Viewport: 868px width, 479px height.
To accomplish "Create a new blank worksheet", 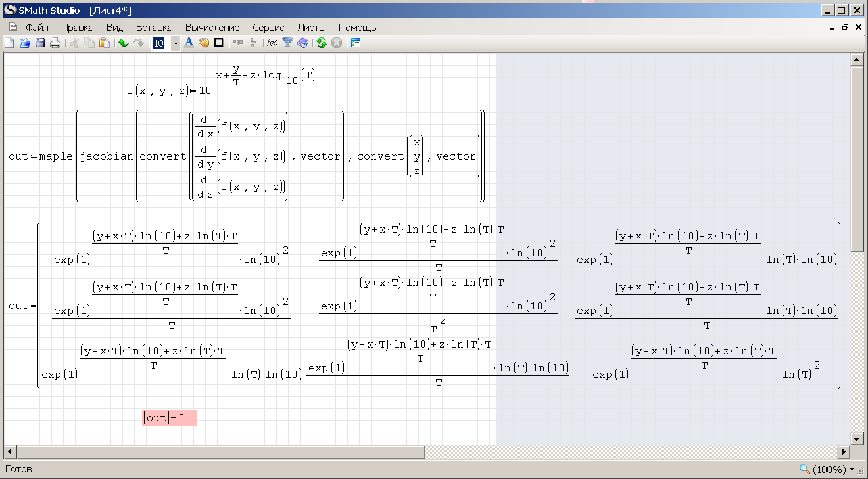I will pos(9,43).
